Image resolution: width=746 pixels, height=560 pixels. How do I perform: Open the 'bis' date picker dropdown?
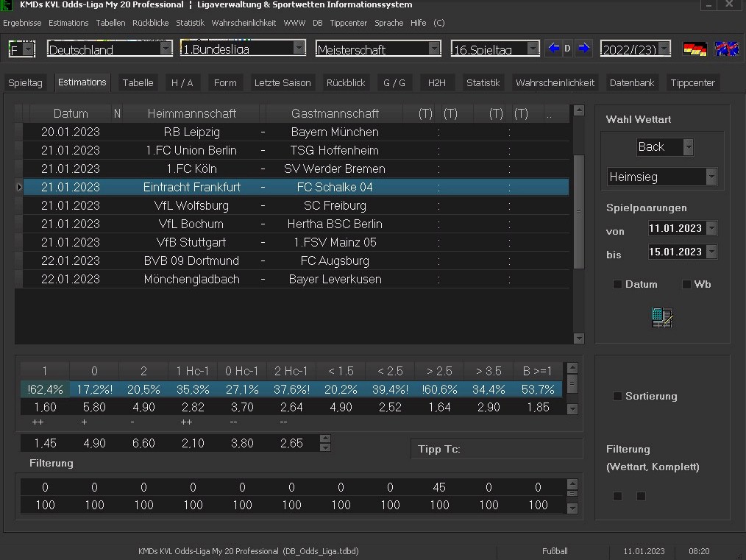[711, 252]
